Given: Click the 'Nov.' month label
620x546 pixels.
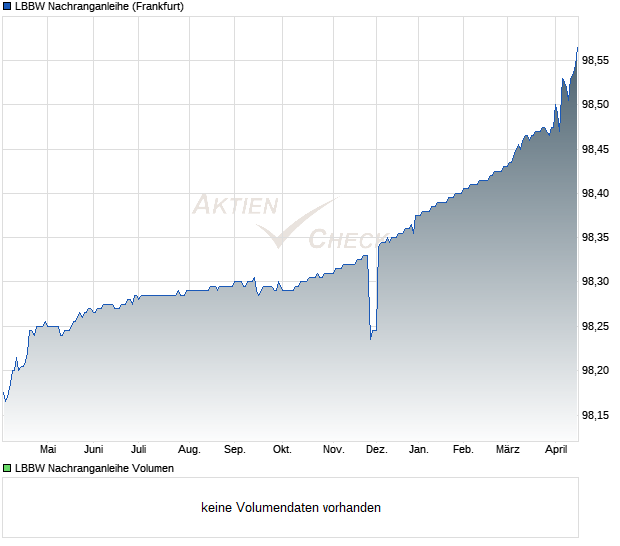Looking at the screenshot, I should (334, 450).
